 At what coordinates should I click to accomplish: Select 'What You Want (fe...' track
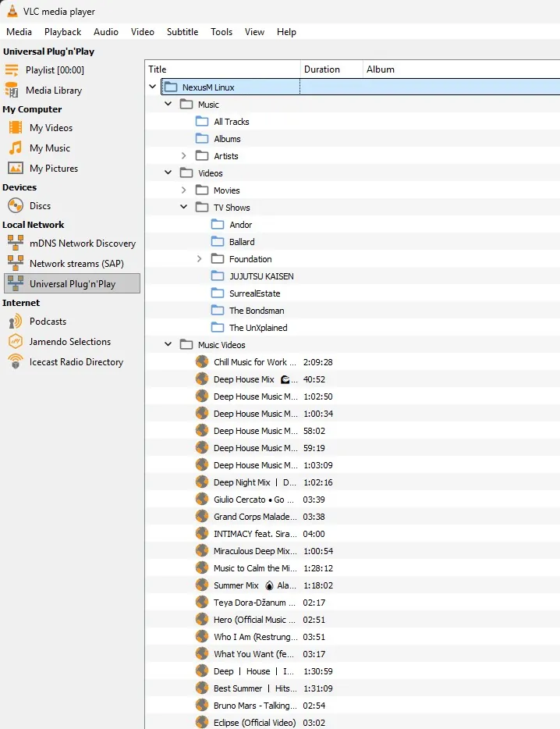coord(353,654)
